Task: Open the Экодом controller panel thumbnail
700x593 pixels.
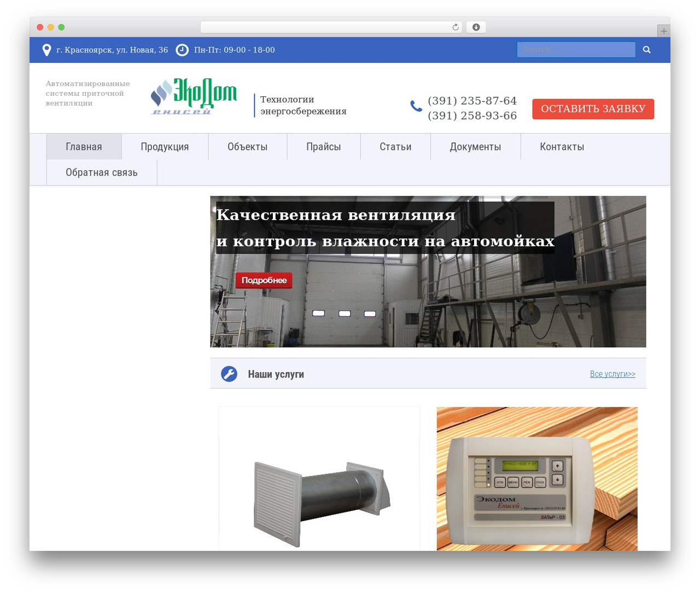Action: (537, 479)
